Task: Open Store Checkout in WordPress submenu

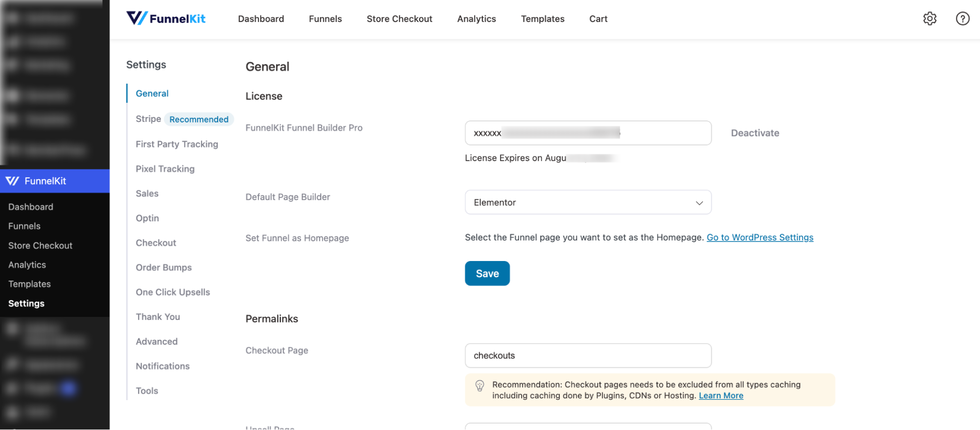Action: (x=40, y=246)
